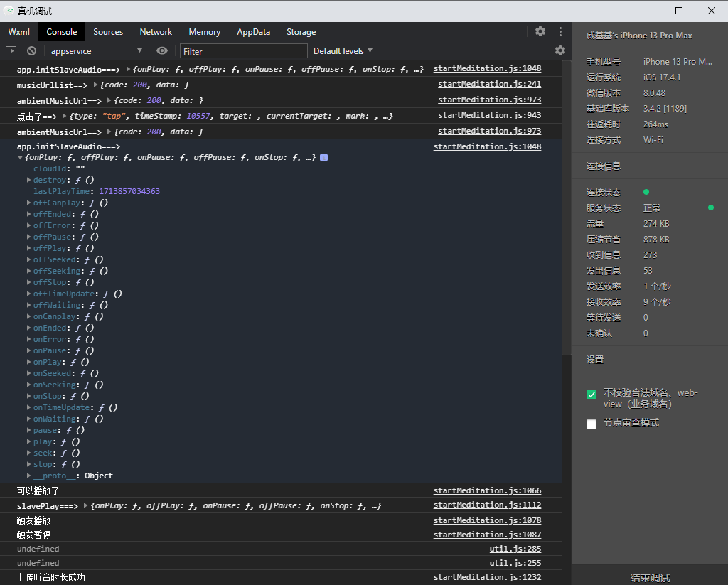Screen dimensions: 728x585
Task: Click the 可以播放了 log message
Action: point(38,490)
